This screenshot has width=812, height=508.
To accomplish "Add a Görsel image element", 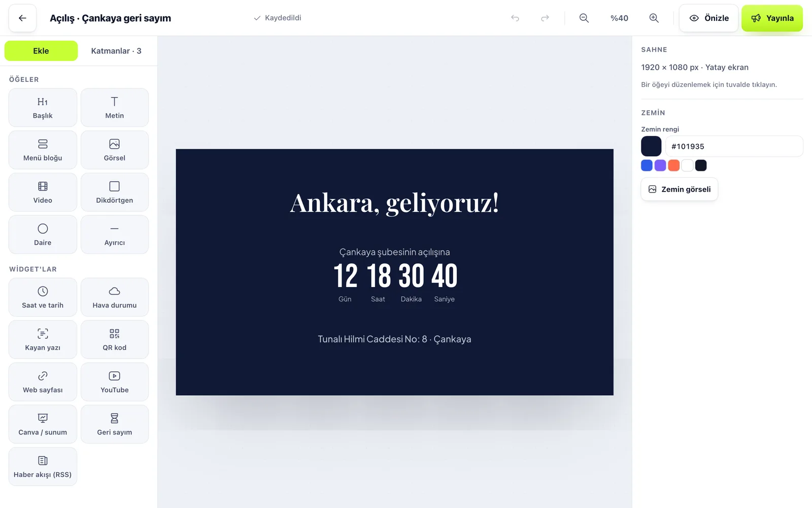I will point(115,150).
